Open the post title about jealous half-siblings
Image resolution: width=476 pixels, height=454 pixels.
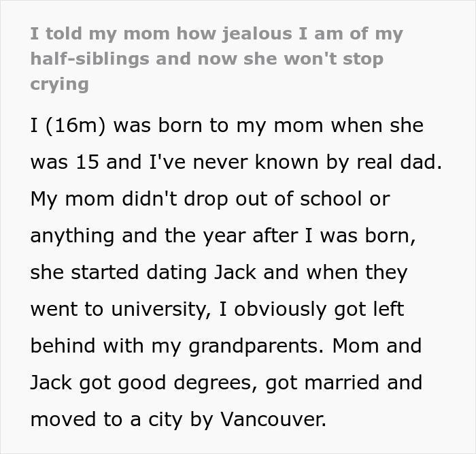tap(216, 59)
